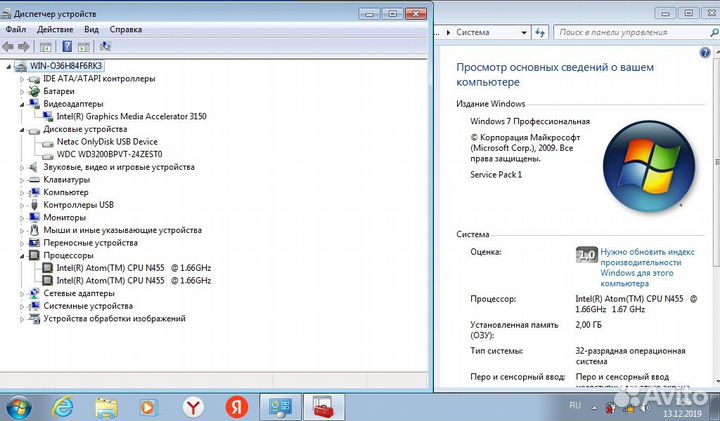The height and width of the screenshot is (421, 720).
Task: Click the 32-разрядная операционная система text
Action: click(x=630, y=356)
